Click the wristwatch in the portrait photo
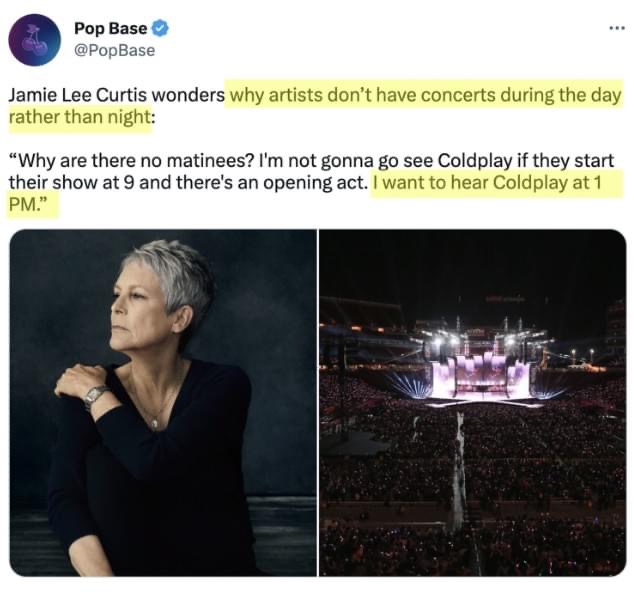The image size is (634, 592). 96,394
